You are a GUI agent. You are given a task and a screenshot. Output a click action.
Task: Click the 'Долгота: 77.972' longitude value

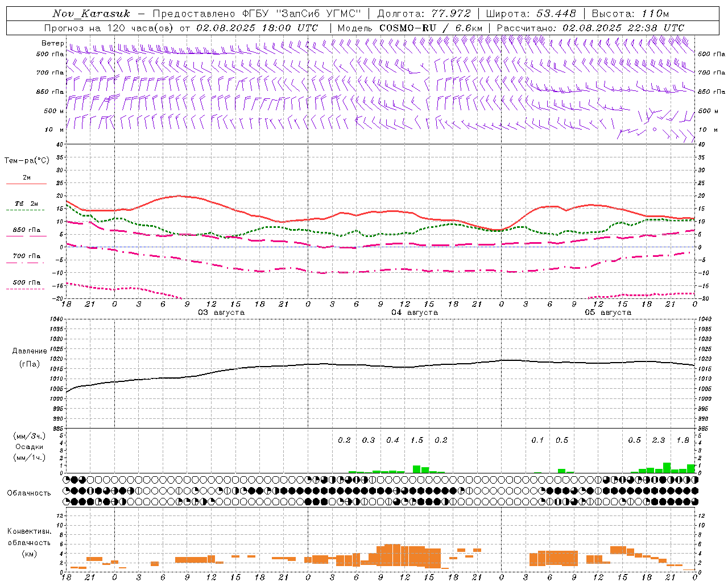pyautogui.click(x=424, y=14)
